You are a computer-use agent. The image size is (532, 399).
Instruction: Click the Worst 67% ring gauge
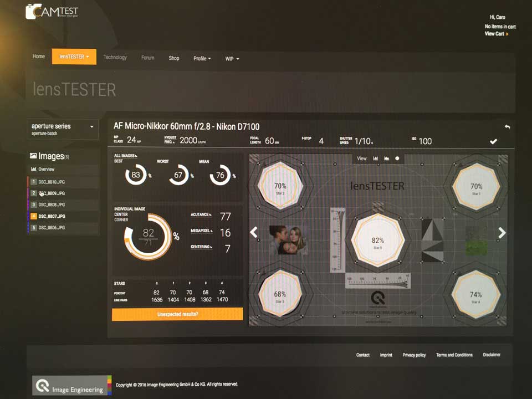[x=178, y=175]
